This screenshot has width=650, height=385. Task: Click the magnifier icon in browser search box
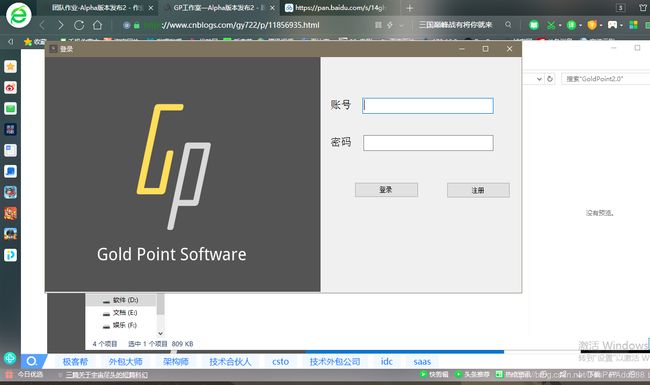[x=508, y=25]
